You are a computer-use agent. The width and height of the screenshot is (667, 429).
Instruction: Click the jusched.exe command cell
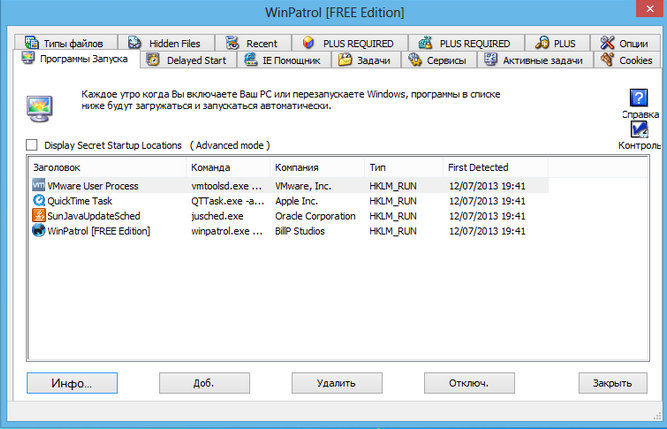(x=217, y=216)
